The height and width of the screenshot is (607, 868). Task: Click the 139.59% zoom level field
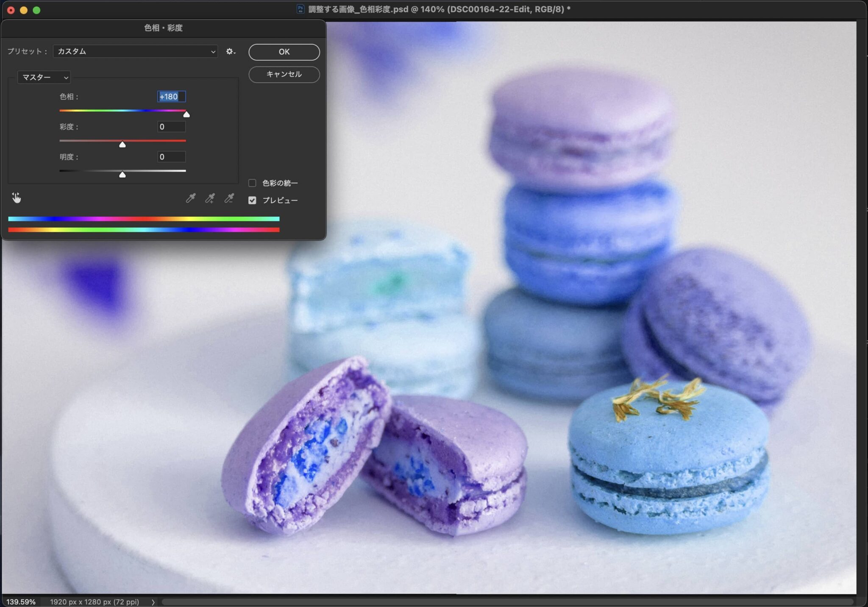tap(21, 602)
